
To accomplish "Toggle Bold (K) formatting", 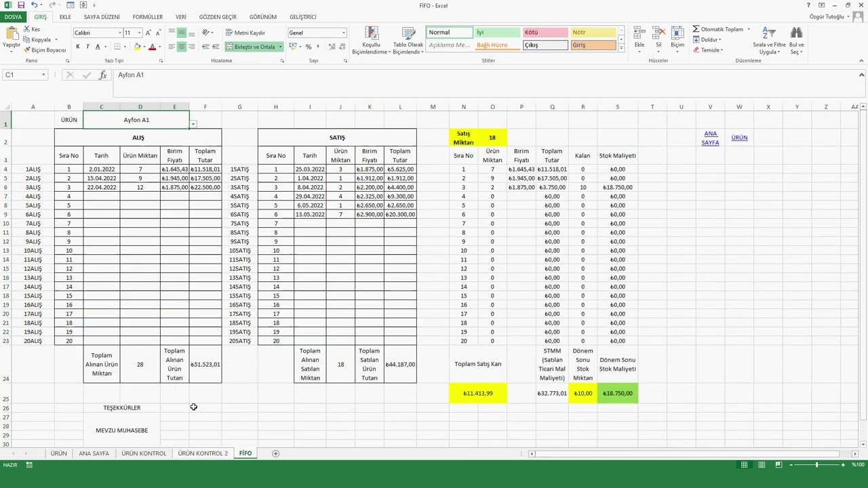I will pyautogui.click(x=78, y=47).
